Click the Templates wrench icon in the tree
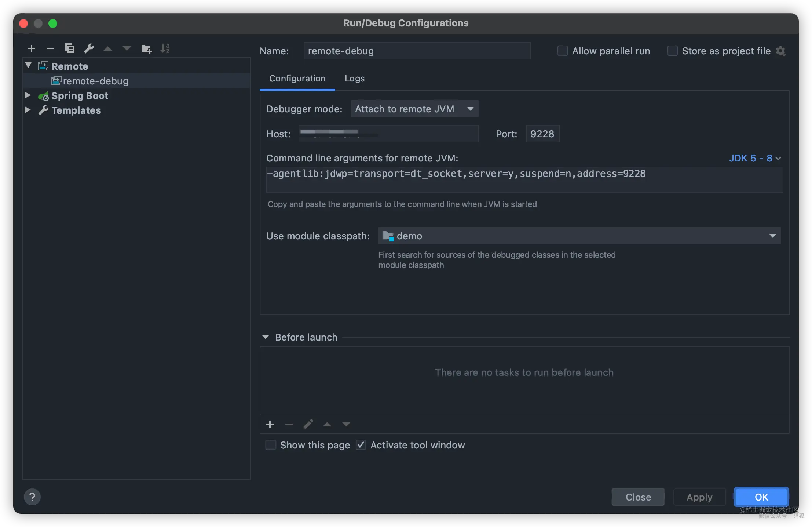This screenshot has width=812, height=527. (43, 110)
